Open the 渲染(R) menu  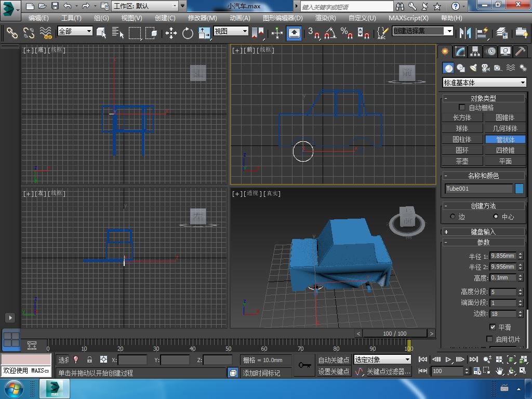click(325, 18)
